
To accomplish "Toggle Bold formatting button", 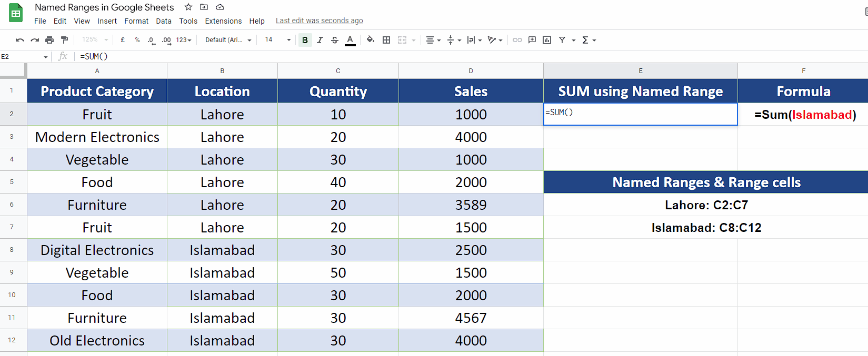I will tap(305, 40).
